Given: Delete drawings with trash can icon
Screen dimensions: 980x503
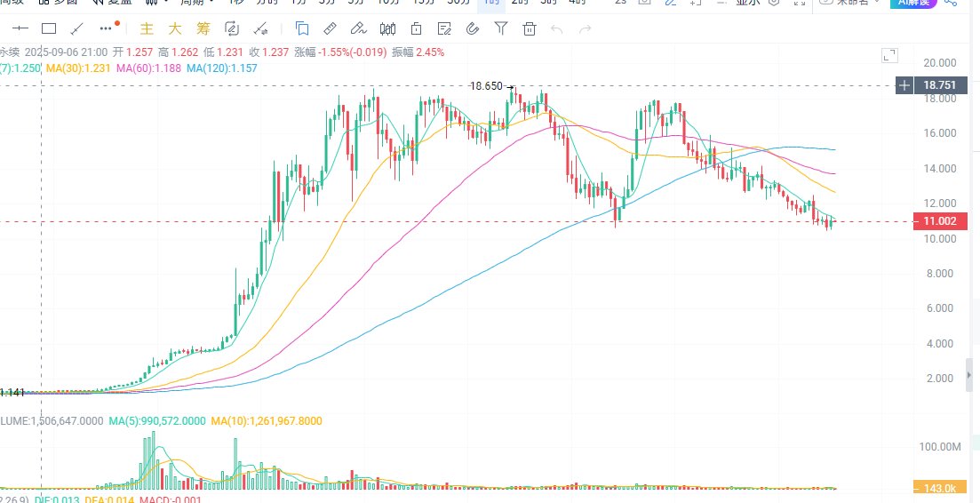Looking at the screenshot, I should click(530, 28).
